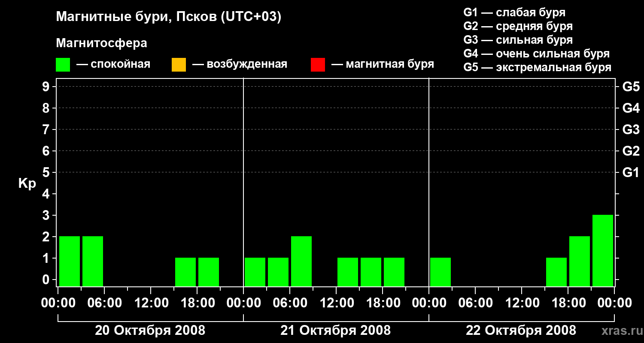Click '18:00' tick label under 21 Октября
Image resolution: width=644 pixels, height=343 pixels.
pos(383,303)
